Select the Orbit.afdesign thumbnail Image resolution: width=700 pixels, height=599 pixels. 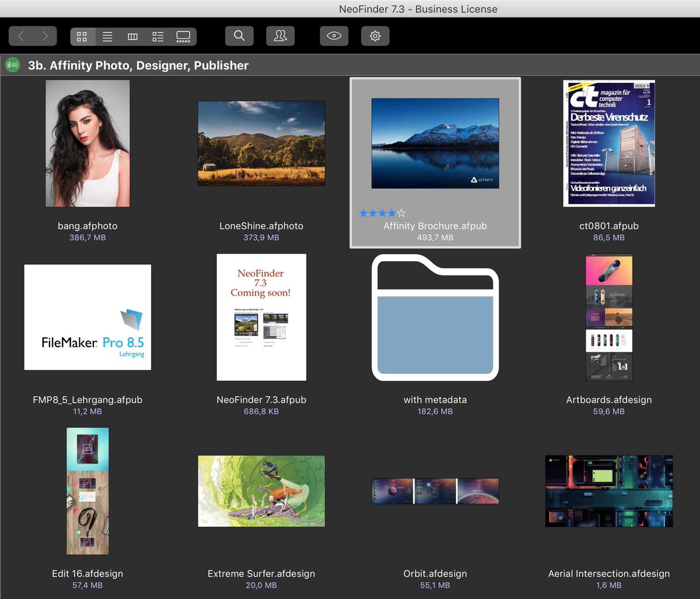coord(435,491)
